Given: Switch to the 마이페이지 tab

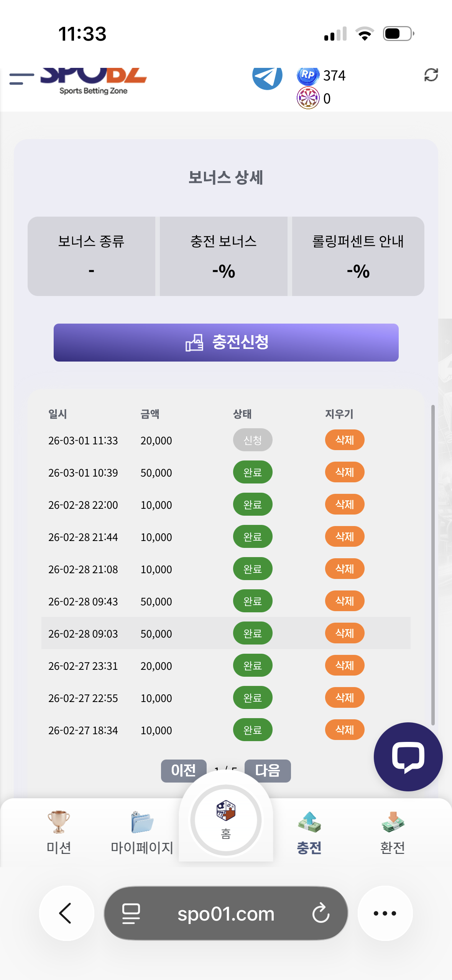Looking at the screenshot, I should [142, 832].
